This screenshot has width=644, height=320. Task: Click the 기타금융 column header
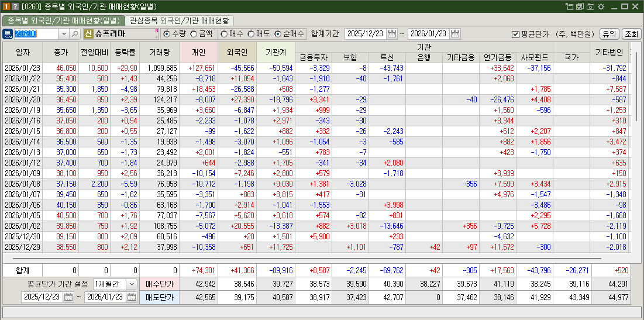tap(461, 57)
